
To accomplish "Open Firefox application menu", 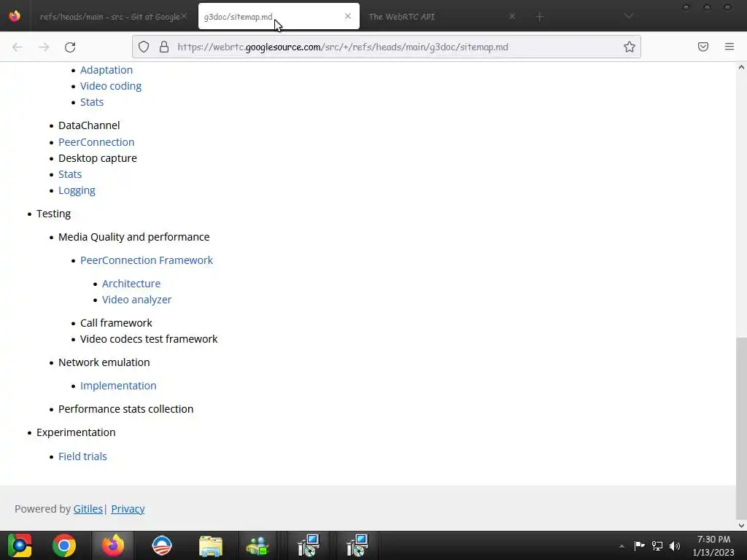I will coord(729,47).
